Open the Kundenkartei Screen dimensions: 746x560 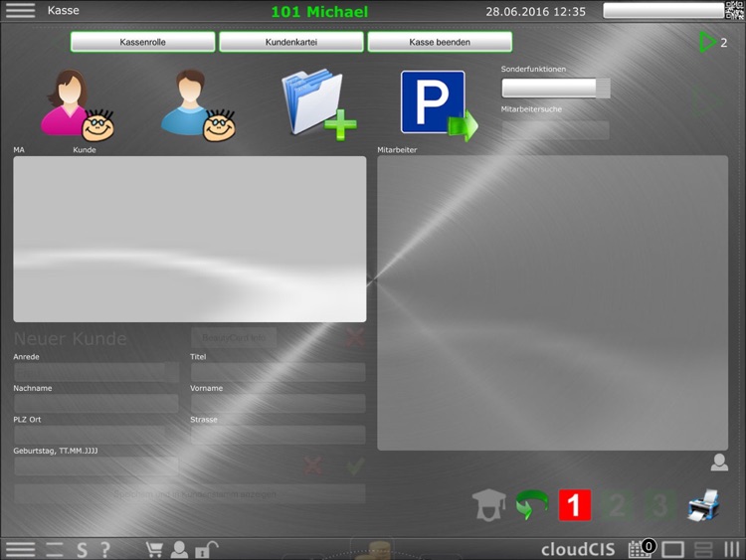[291, 42]
